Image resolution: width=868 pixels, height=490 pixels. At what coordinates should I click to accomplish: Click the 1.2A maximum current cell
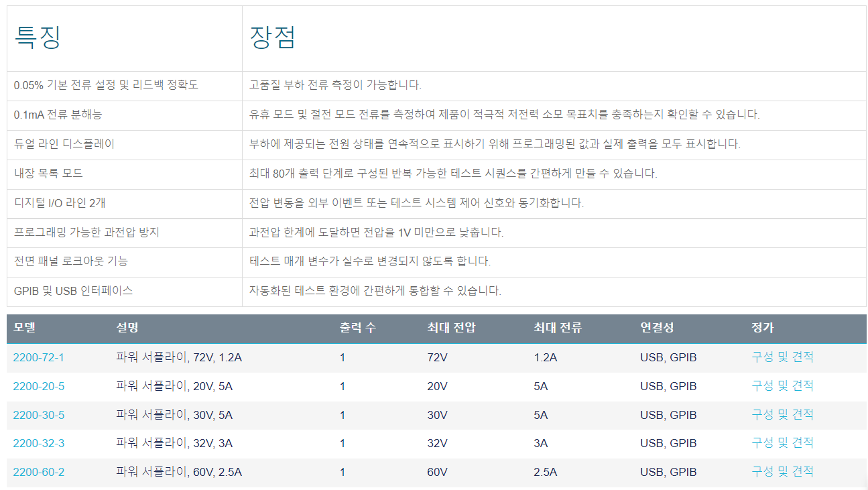546,358
